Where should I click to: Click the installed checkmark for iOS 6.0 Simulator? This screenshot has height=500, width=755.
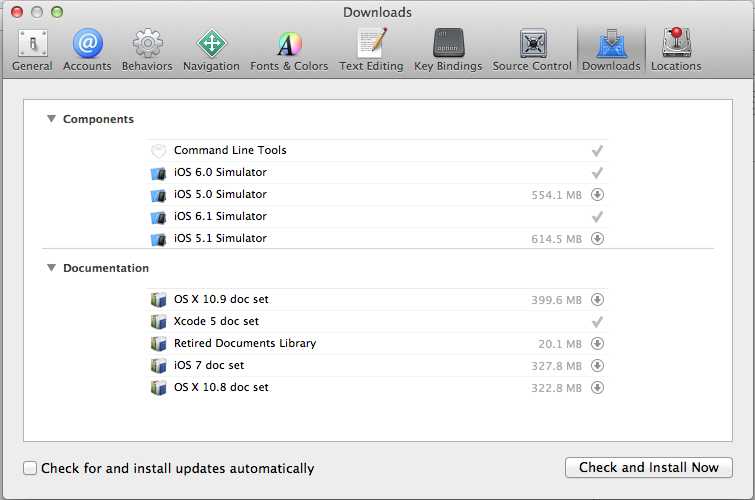click(598, 172)
